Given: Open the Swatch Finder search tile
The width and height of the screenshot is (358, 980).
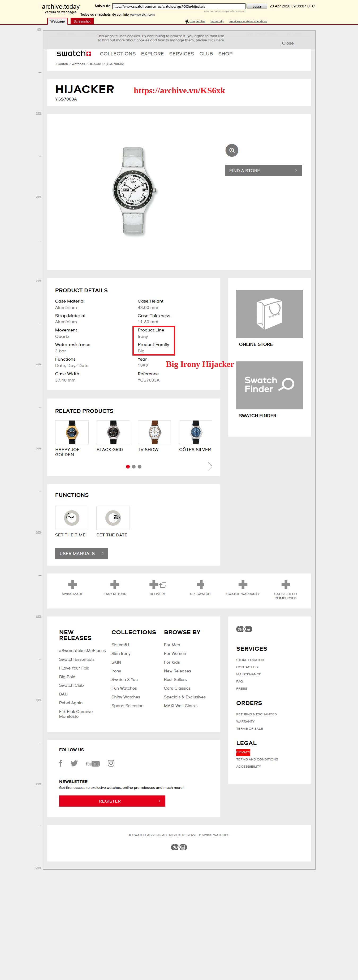Looking at the screenshot, I should [x=269, y=385].
